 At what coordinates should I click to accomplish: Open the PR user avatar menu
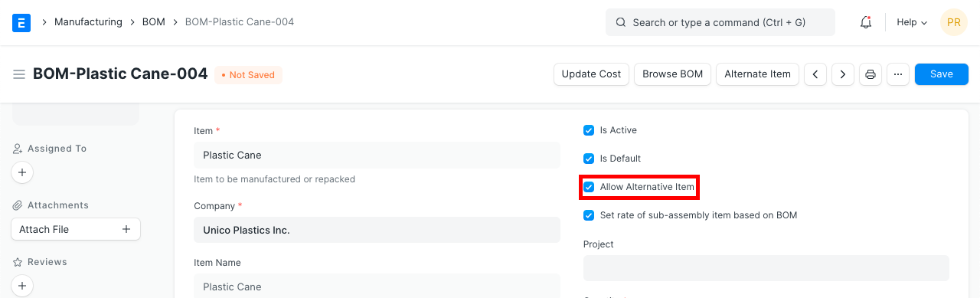pos(954,22)
